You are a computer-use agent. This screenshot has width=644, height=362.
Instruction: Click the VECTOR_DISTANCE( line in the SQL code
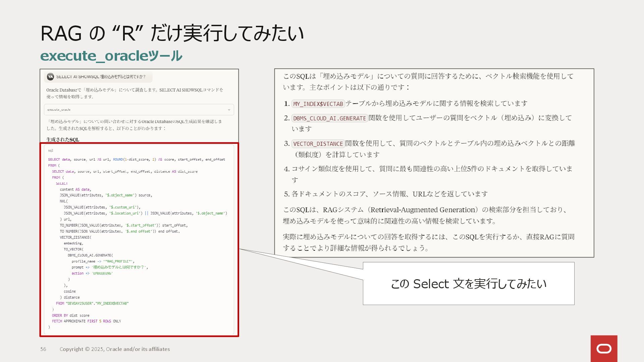pyautogui.click(x=75, y=237)
